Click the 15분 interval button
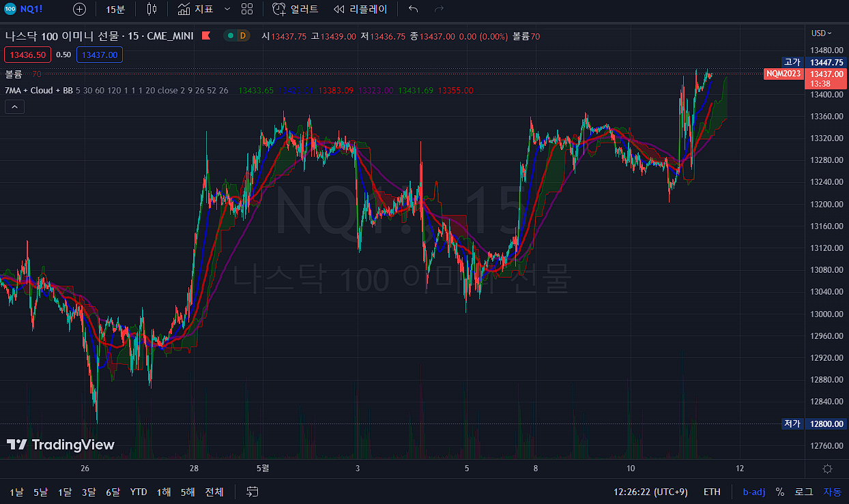This screenshot has width=849, height=504. click(115, 9)
